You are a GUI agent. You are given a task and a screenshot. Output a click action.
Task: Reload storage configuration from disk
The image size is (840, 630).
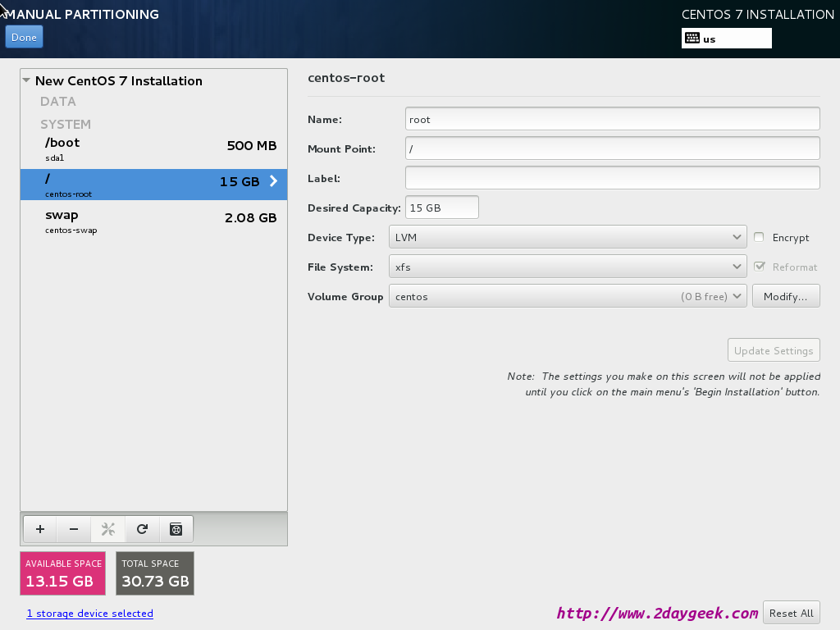point(142,529)
